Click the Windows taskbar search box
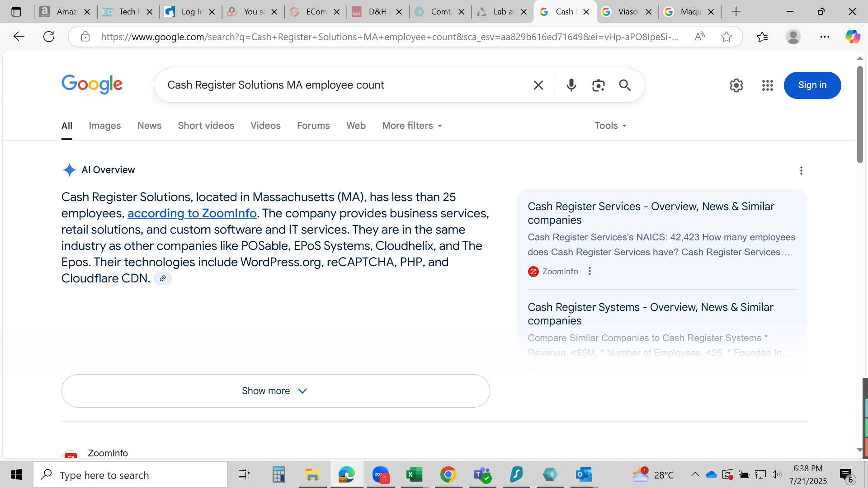Image resolution: width=868 pixels, height=488 pixels. tap(130, 474)
